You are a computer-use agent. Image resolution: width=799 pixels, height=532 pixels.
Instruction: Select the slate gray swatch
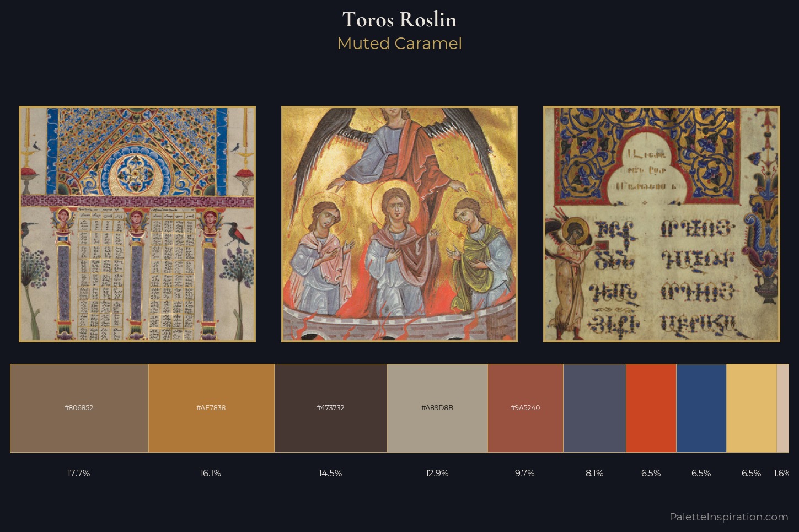(594, 408)
